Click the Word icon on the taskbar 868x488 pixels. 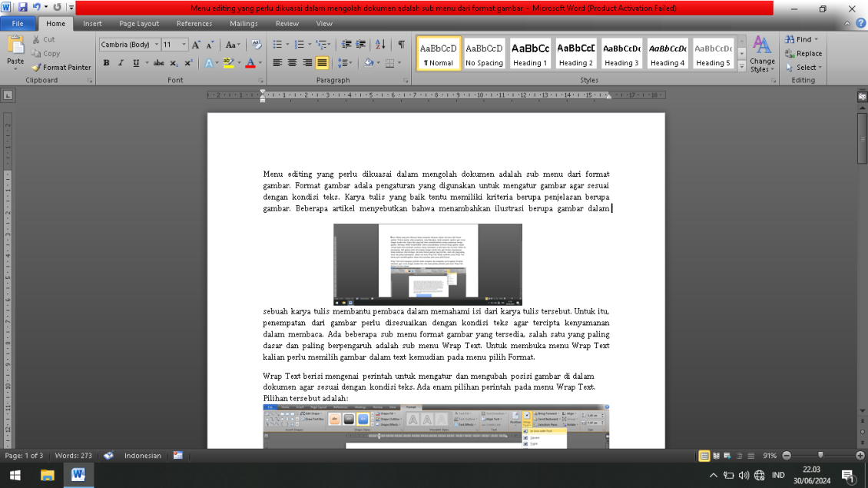78,474
